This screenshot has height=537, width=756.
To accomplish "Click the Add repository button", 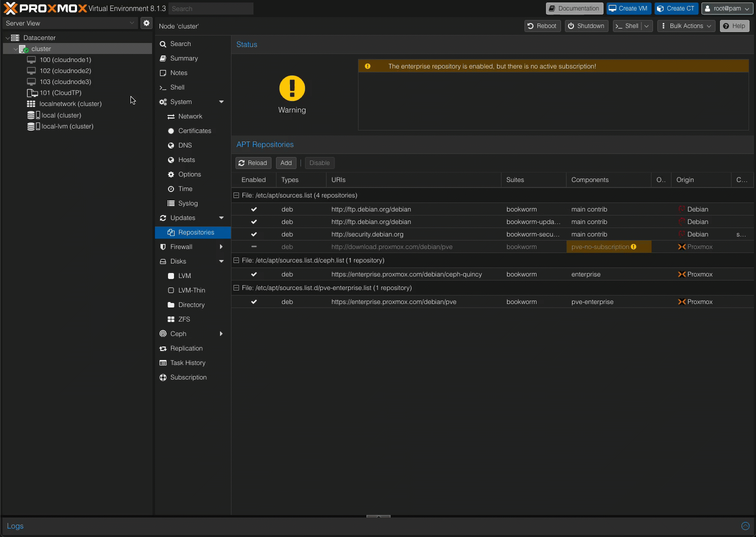I will [x=286, y=163].
